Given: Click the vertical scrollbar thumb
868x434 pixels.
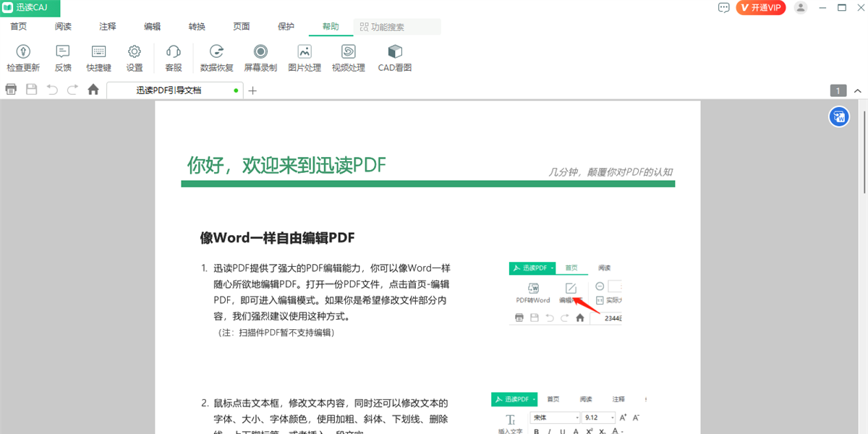Looking at the screenshot, I should [x=865, y=150].
